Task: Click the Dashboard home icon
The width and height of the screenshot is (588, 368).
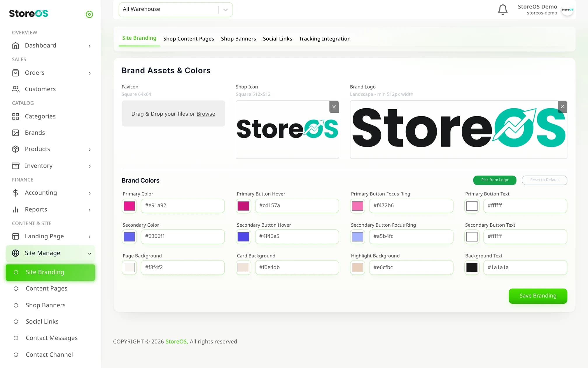Action: click(15, 46)
